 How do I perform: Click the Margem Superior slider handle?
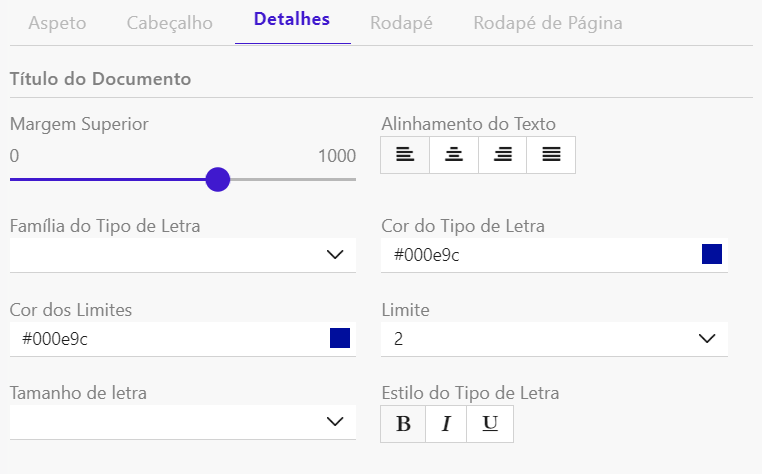point(217,180)
